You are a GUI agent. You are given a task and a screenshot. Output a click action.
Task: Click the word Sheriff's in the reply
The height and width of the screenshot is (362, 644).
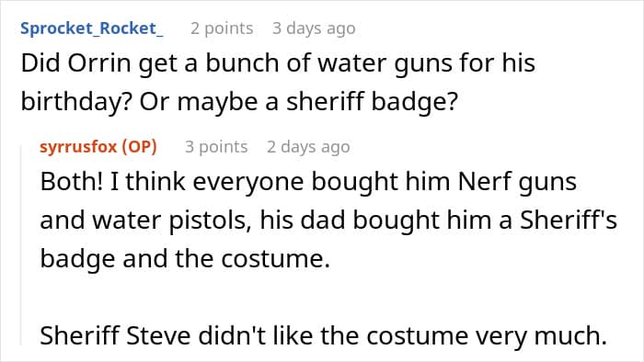pyautogui.click(x=569, y=220)
